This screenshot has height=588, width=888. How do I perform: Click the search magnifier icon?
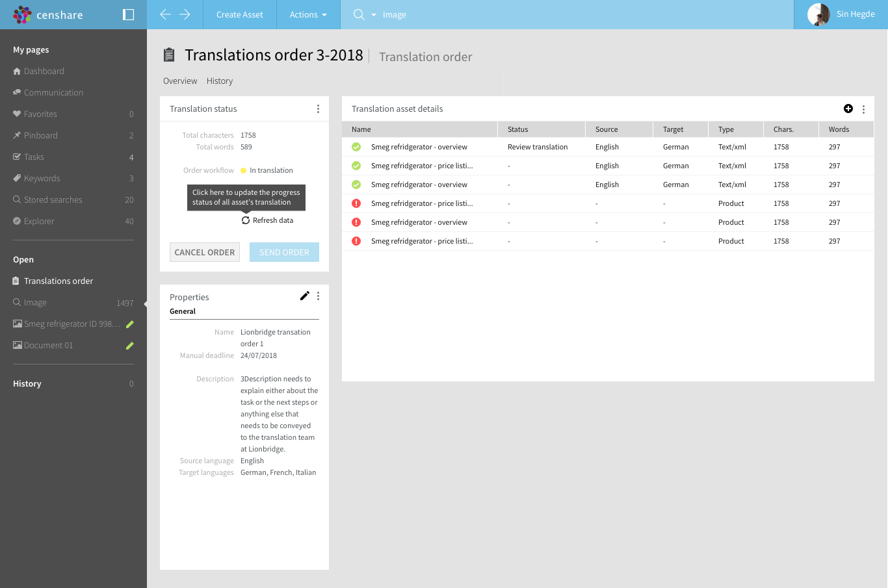pyautogui.click(x=359, y=14)
